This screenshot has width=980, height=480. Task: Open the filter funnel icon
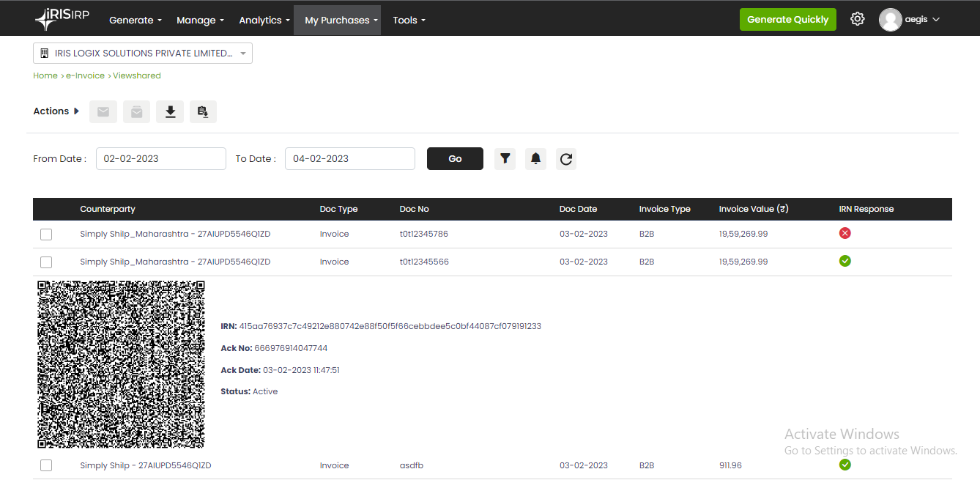[x=505, y=158]
